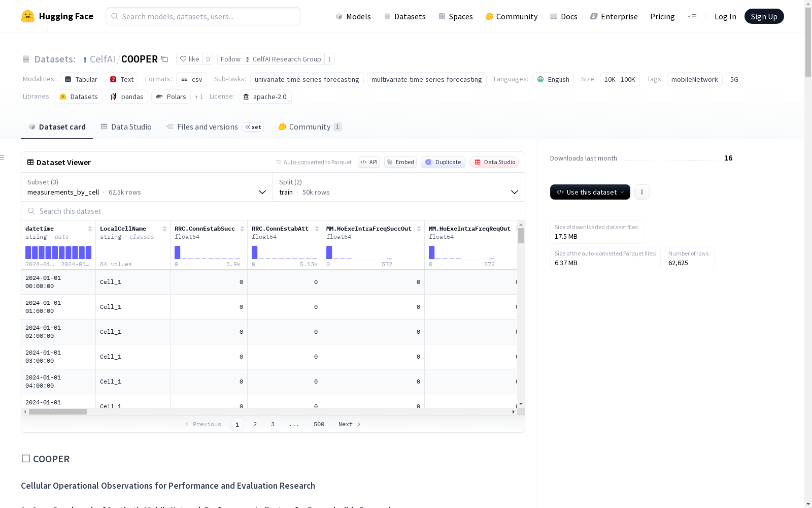
Task: Go to page 2 of results
Action: pos(255,424)
